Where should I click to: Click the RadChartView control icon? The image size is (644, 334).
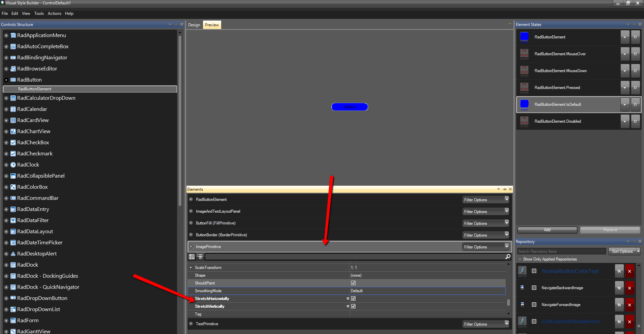click(x=13, y=131)
